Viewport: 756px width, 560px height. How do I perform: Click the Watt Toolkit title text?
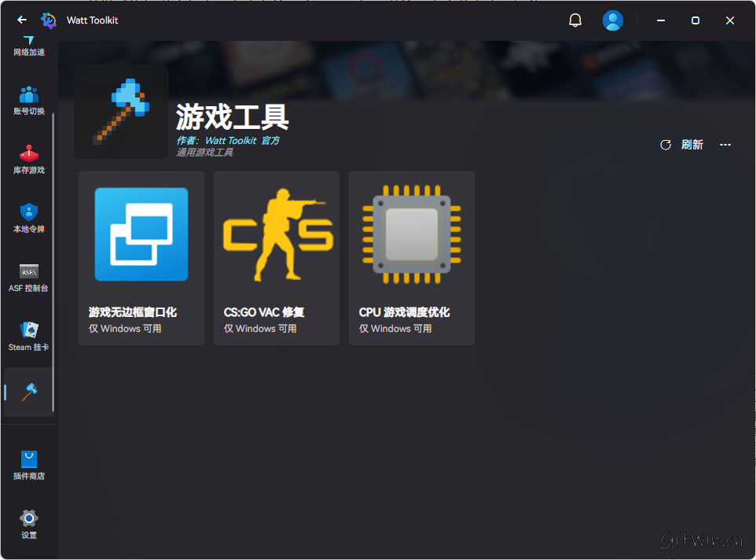92,20
